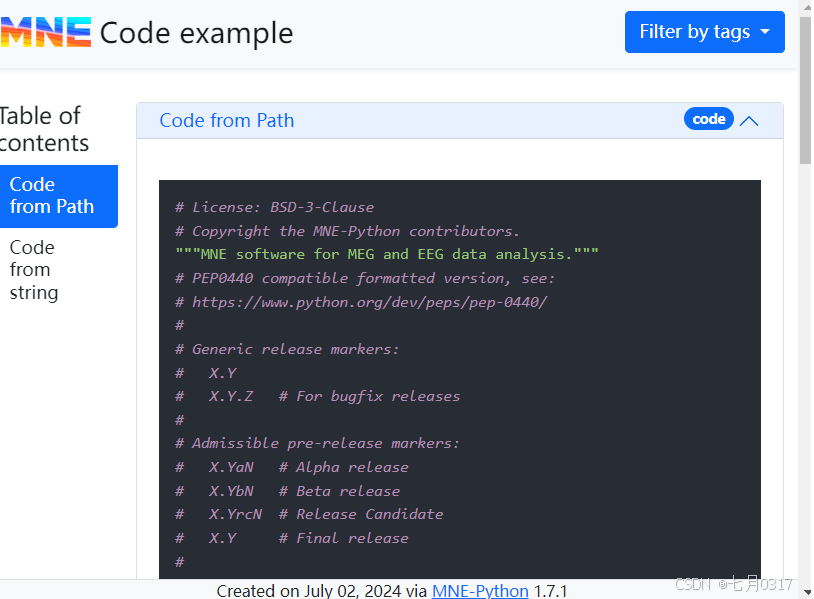Click the 'Generic release markers' comment line
Screen dimensions: 814x599
[287, 349]
